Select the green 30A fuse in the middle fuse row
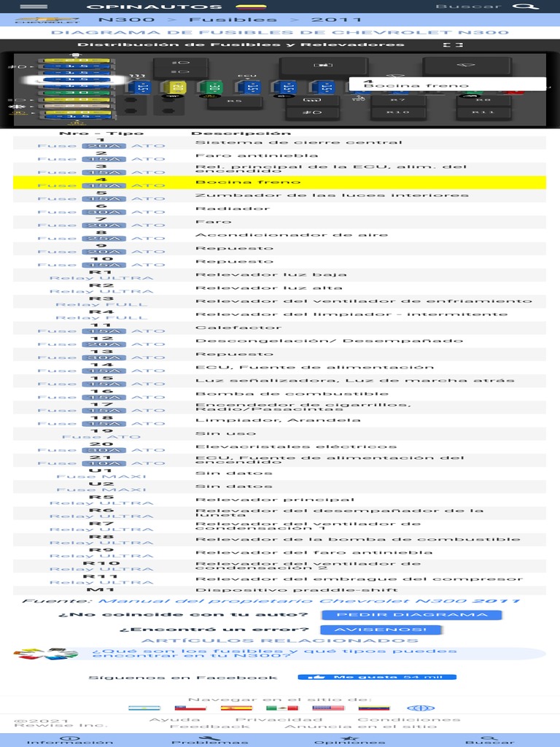 pyautogui.click(x=211, y=88)
